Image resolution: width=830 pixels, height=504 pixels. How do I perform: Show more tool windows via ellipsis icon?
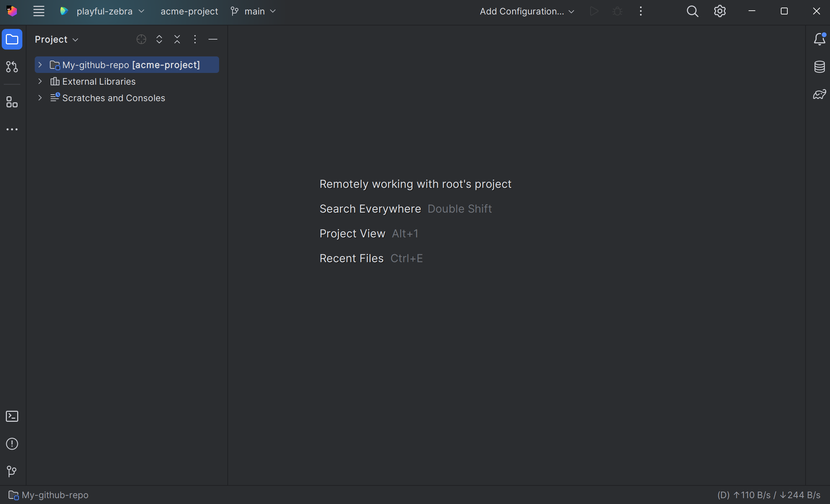[12, 129]
